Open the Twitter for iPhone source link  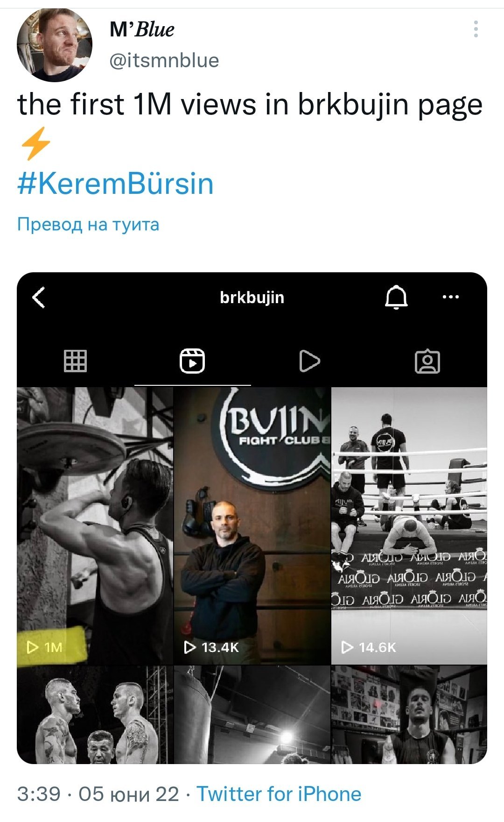pos(279,794)
